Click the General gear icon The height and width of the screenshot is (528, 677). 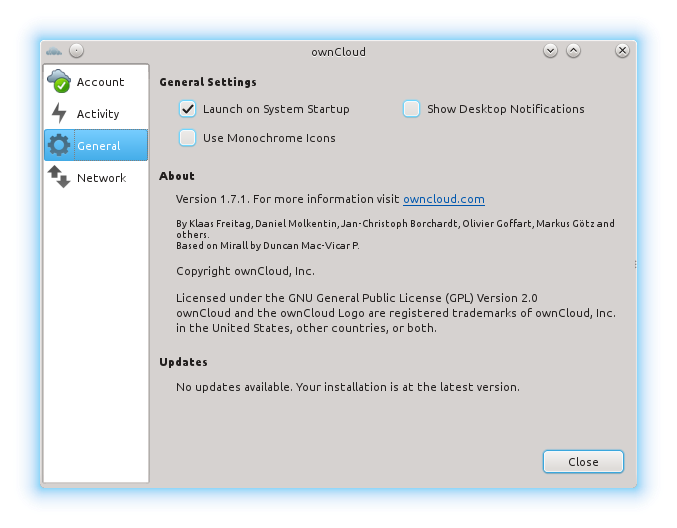point(59,145)
